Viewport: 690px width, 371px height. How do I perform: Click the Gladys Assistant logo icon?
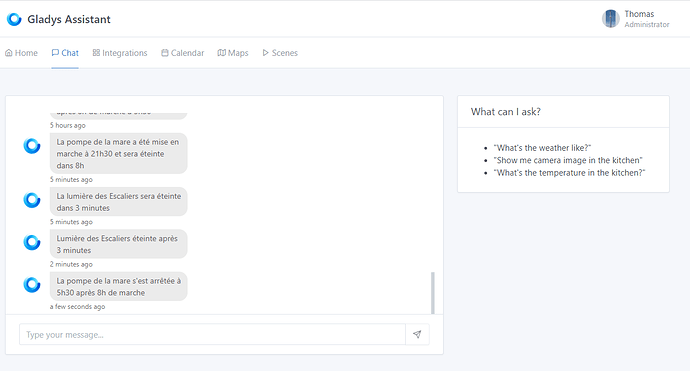(x=14, y=19)
